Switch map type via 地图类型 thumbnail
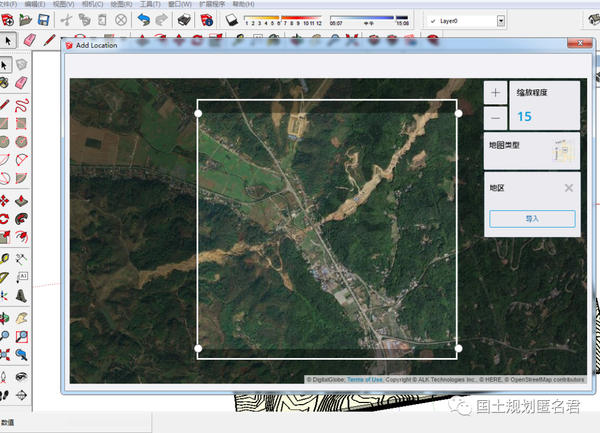Screen dimensions: 600x433 tap(564, 150)
